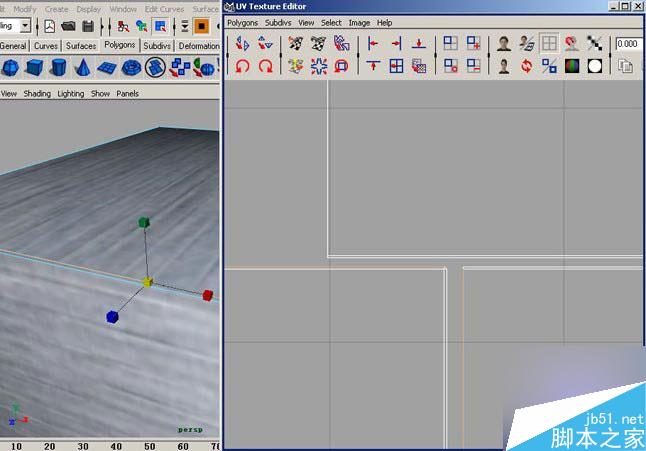Toggle the texture image display icon

tap(504, 43)
